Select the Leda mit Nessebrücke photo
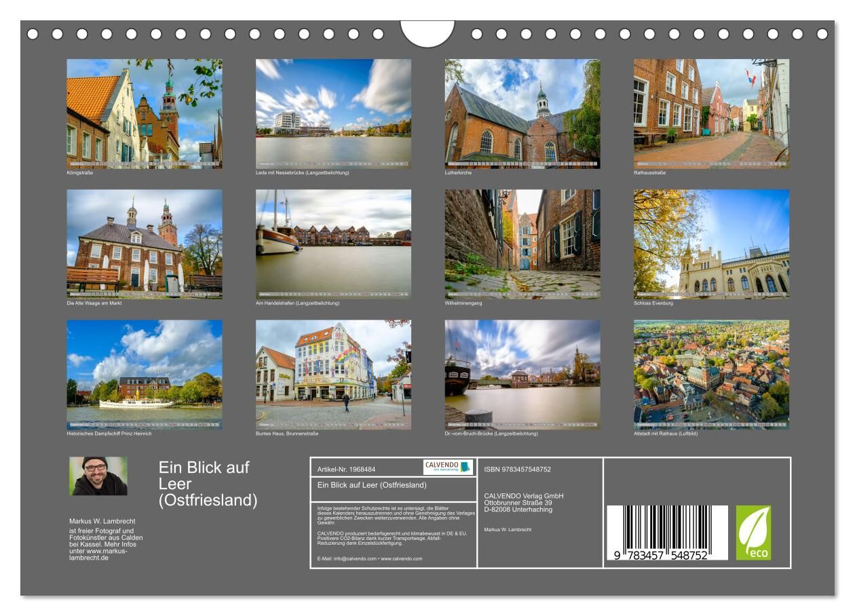Screen dimensions: 855x616 [x=333, y=113]
